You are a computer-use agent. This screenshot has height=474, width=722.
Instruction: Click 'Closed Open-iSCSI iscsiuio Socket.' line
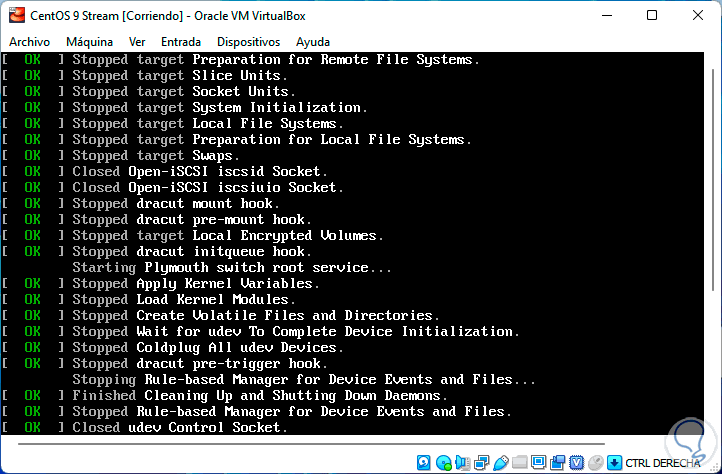click(x=208, y=187)
